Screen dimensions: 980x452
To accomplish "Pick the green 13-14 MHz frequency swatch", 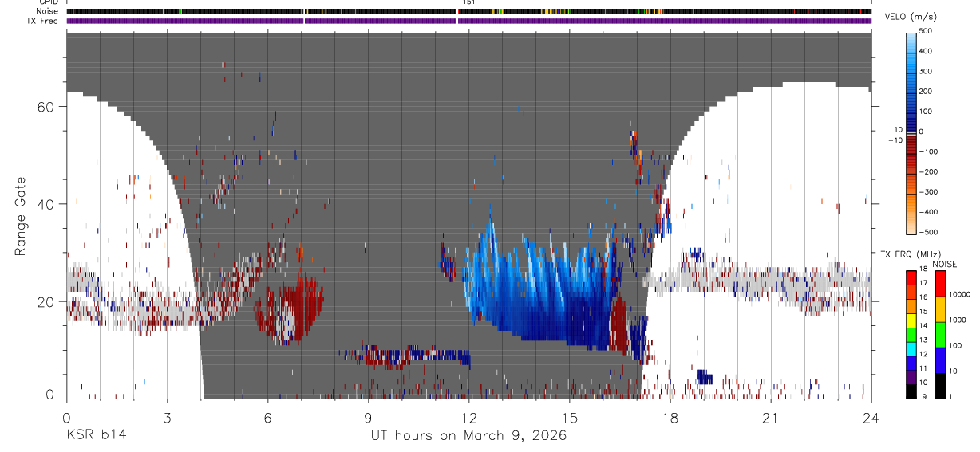I will [x=911, y=335].
